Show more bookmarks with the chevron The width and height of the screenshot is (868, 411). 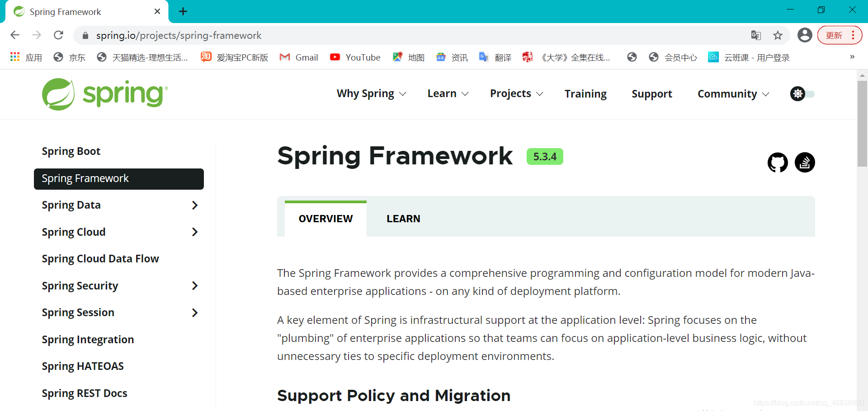[852, 57]
